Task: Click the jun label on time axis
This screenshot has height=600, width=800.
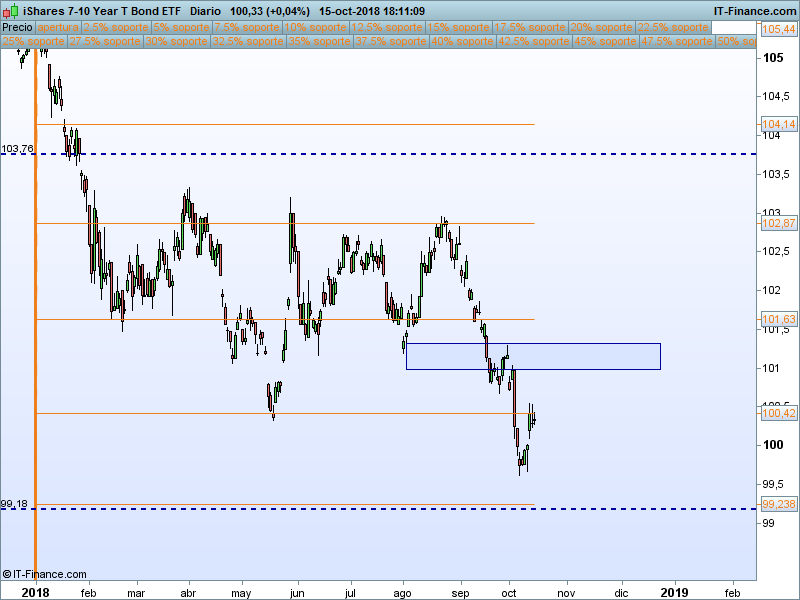Action: pos(297,593)
